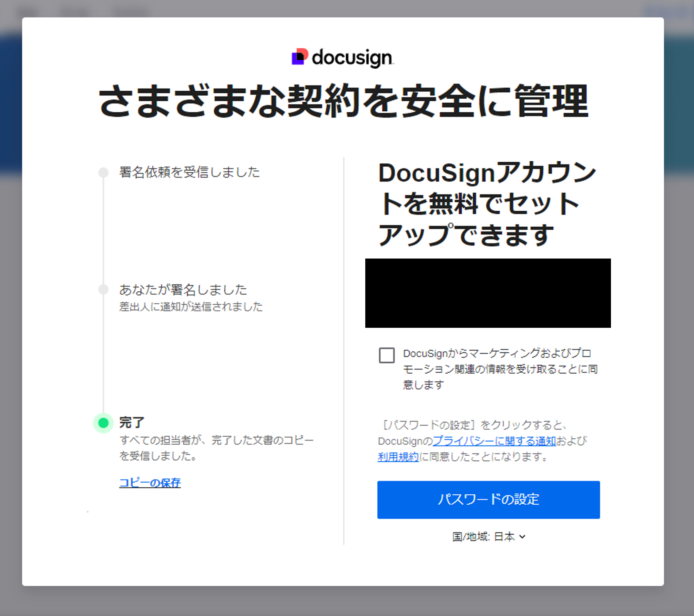The image size is (694, 616).
Task: Open the 国/地域: 日本 country dropdown
Action: (x=489, y=536)
